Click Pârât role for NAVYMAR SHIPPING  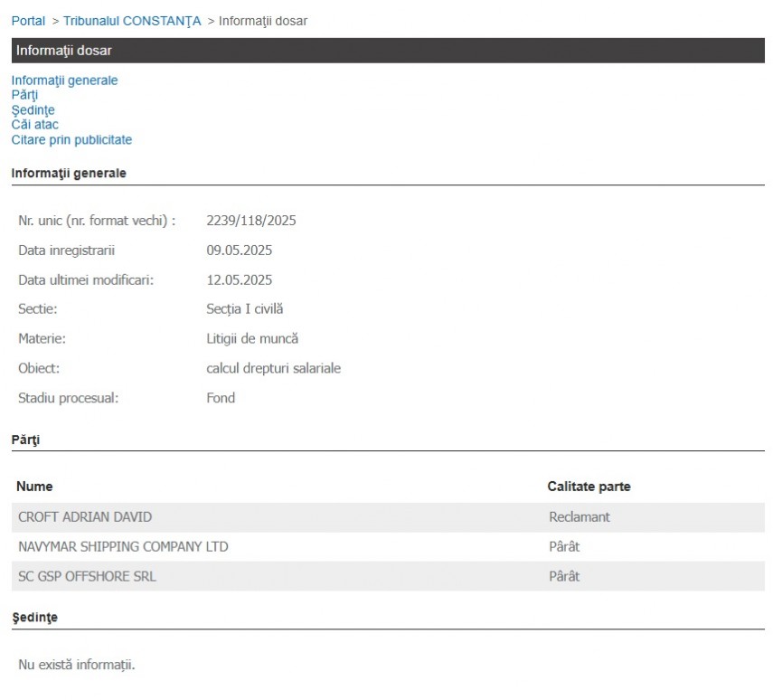(x=564, y=546)
